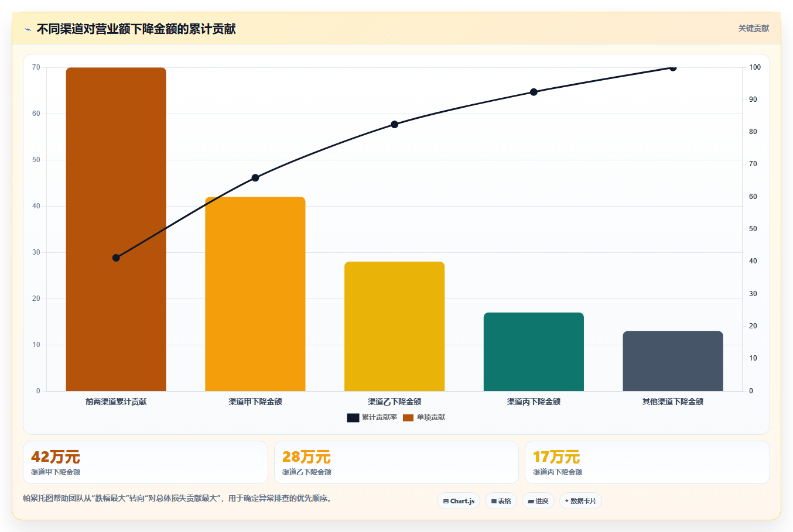Click the slate 其他渠道下降金额 bar

click(673, 361)
